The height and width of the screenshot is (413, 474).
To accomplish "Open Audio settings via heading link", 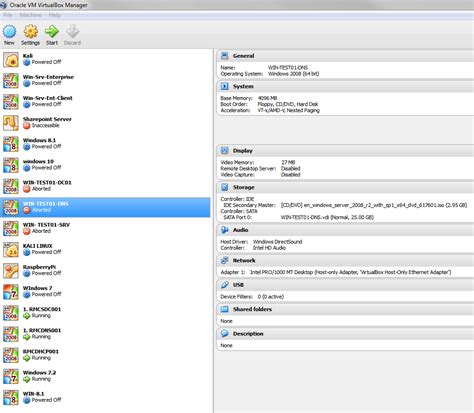I will 240,230.
